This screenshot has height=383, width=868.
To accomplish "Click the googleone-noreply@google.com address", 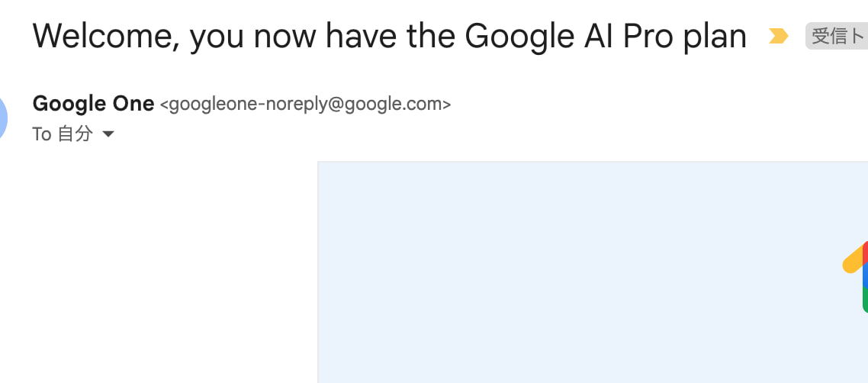I will click(x=305, y=105).
